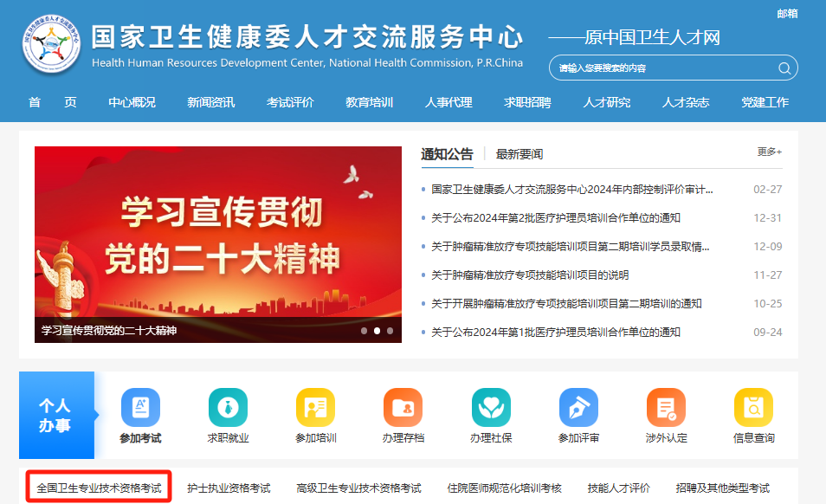Click the 原中国卫生人才网 heading text
826x504 pixels.
tap(652, 37)
